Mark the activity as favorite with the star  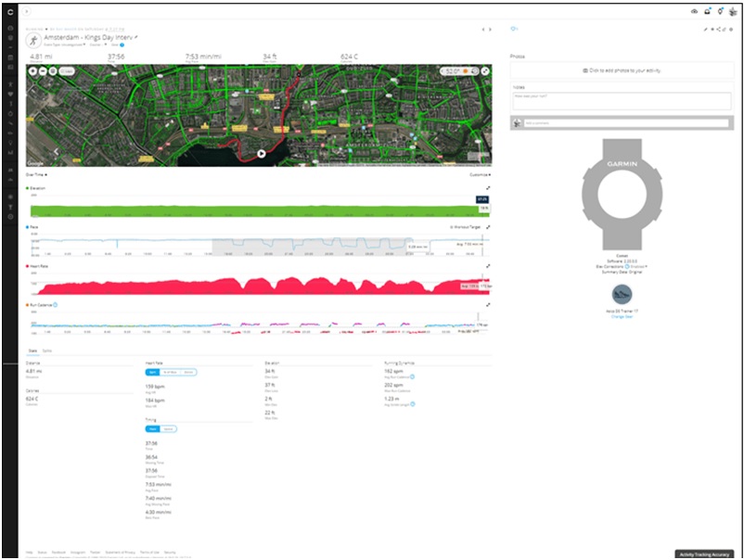coord(712,29)
